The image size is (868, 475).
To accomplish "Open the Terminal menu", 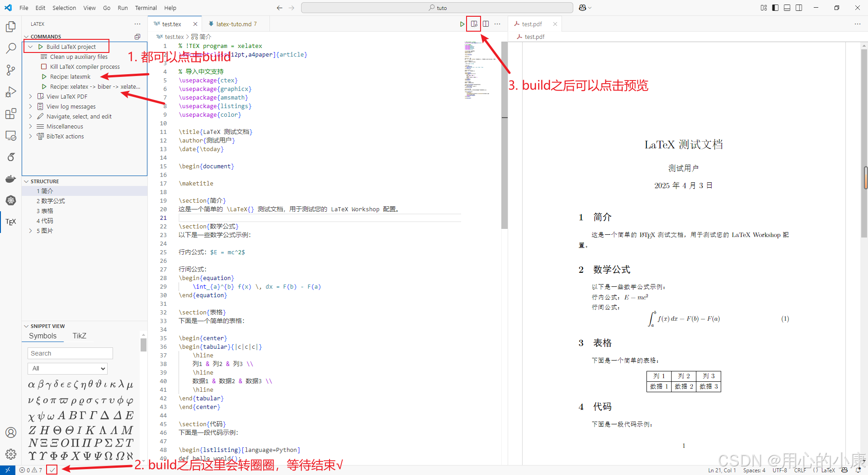I will (x=146, y=8).
